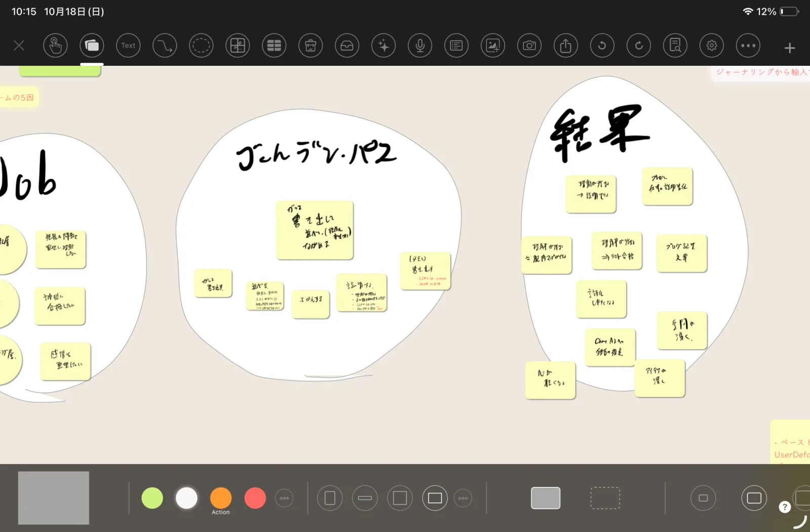The image size is (810, 532).
Task: Select the finger touch mode tool
Action: coord(55,46)
